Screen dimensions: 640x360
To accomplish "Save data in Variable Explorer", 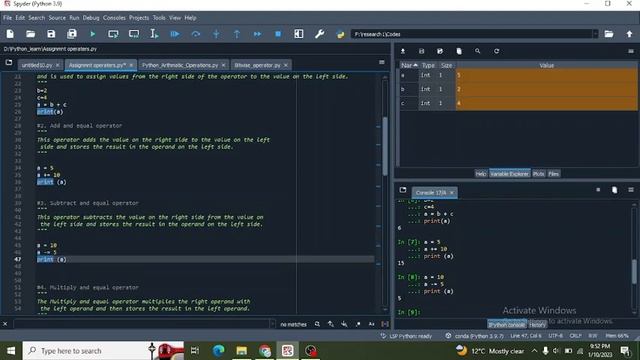I will [x=422, y=51].
